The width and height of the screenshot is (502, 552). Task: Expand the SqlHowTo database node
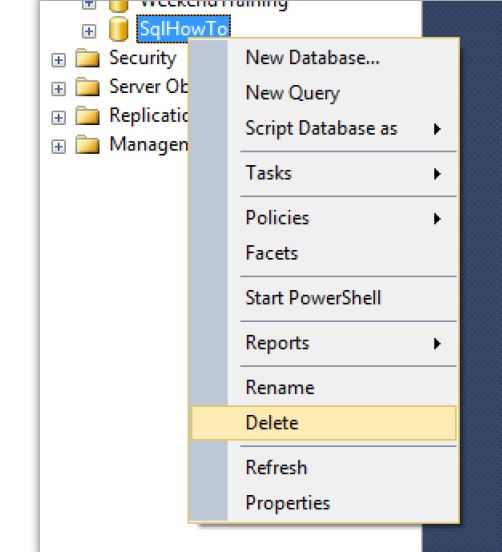coord(89,31)
